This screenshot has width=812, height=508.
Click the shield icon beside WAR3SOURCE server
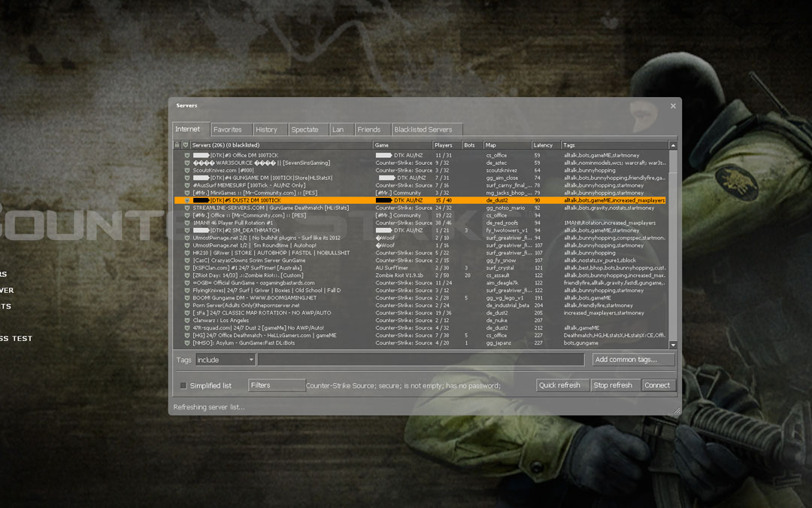coord(187,163)
